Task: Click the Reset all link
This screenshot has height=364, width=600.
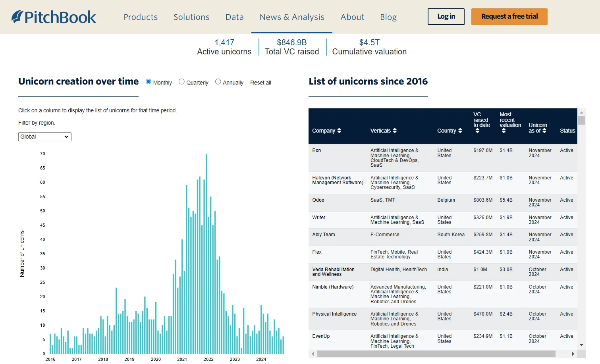Action: click(x=260, y=83)
